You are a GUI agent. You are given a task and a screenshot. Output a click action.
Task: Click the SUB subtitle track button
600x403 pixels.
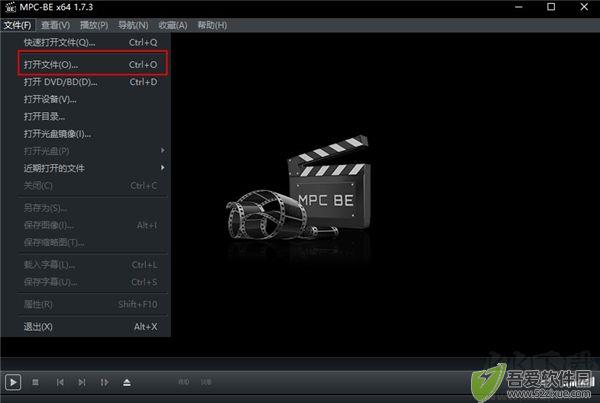click(206, 382)
